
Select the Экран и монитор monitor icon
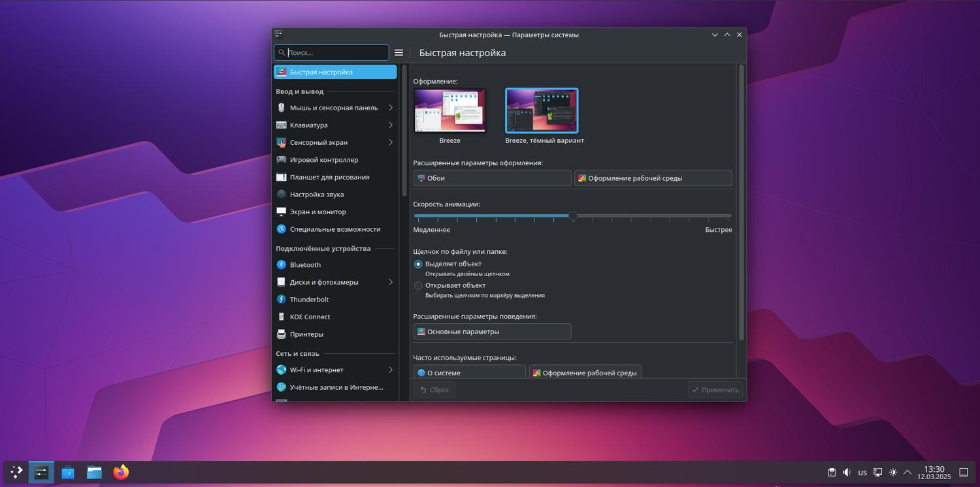click(x=282, y=212)
